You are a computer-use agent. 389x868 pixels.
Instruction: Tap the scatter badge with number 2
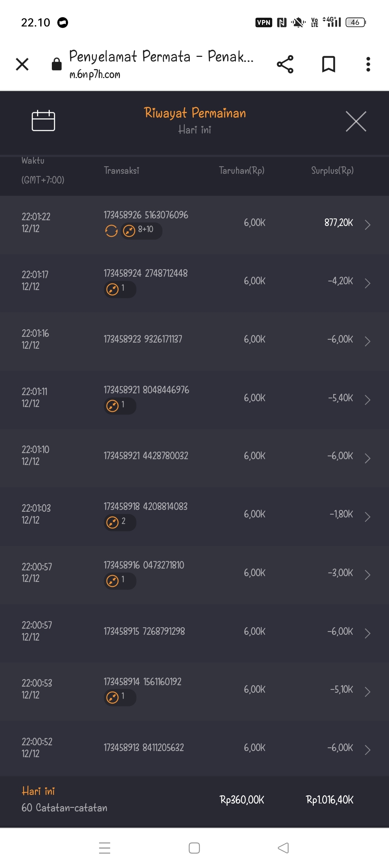pos(120,522)
